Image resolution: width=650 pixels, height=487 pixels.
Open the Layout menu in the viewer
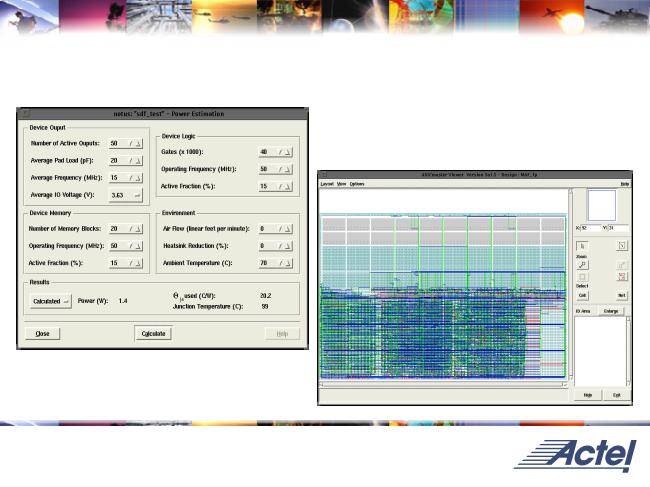pos(326,185)
